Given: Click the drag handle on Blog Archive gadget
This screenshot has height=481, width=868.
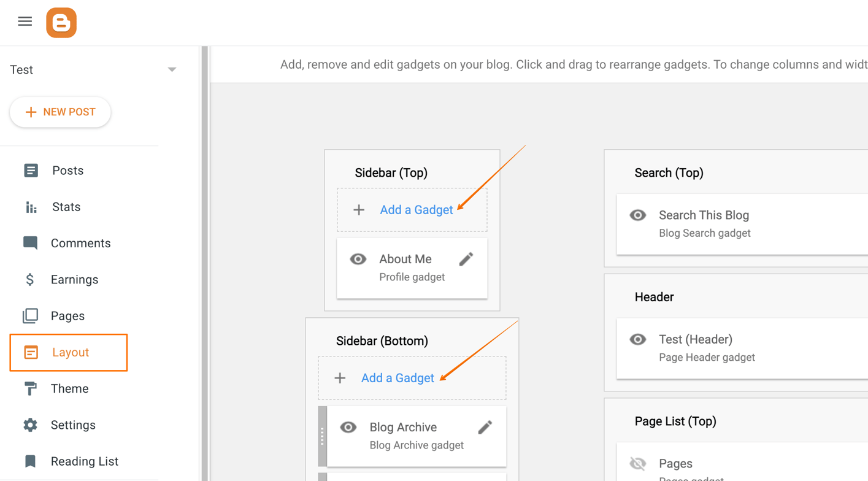Looking at the screenshot, I should coord(323,436).
